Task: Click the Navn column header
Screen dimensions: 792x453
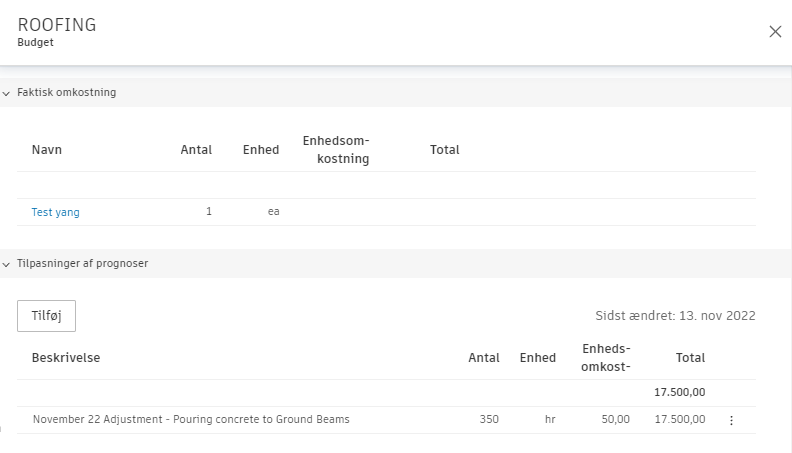Action: click(x=47, y=150)
